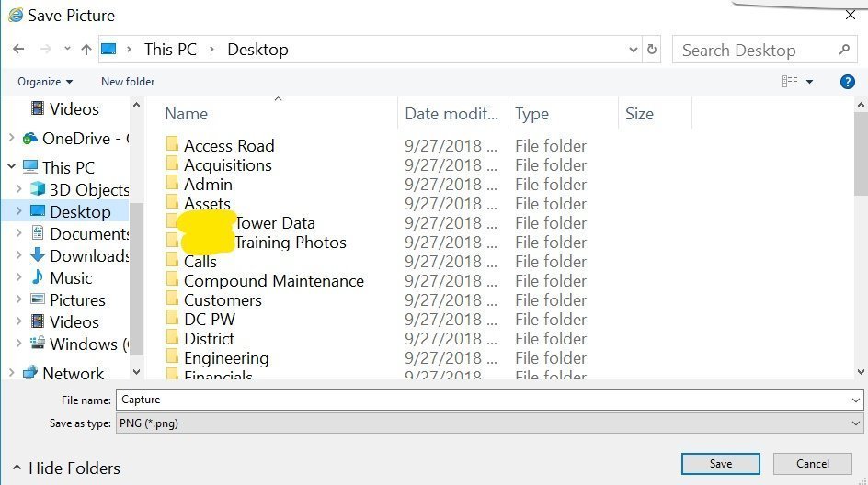Expand the address bar history dropdown
The width and height of the screenshot is (868, 485).
coord(634,50)
